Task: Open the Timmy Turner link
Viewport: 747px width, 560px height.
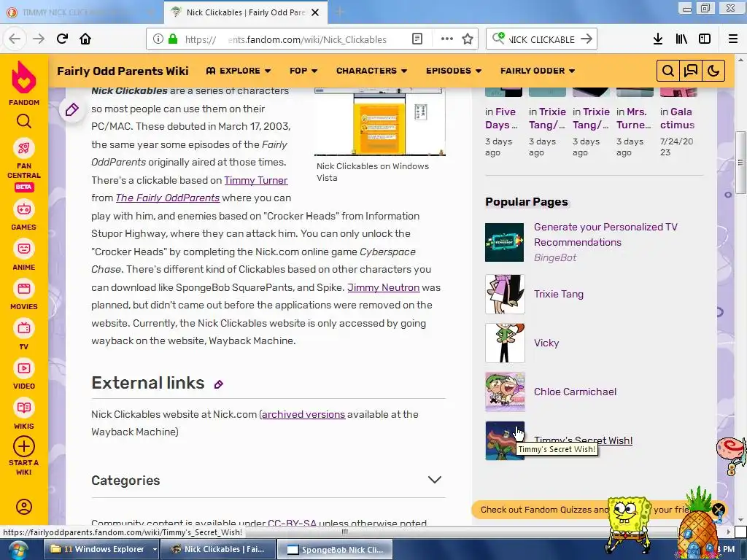Action: click(256, 180)
